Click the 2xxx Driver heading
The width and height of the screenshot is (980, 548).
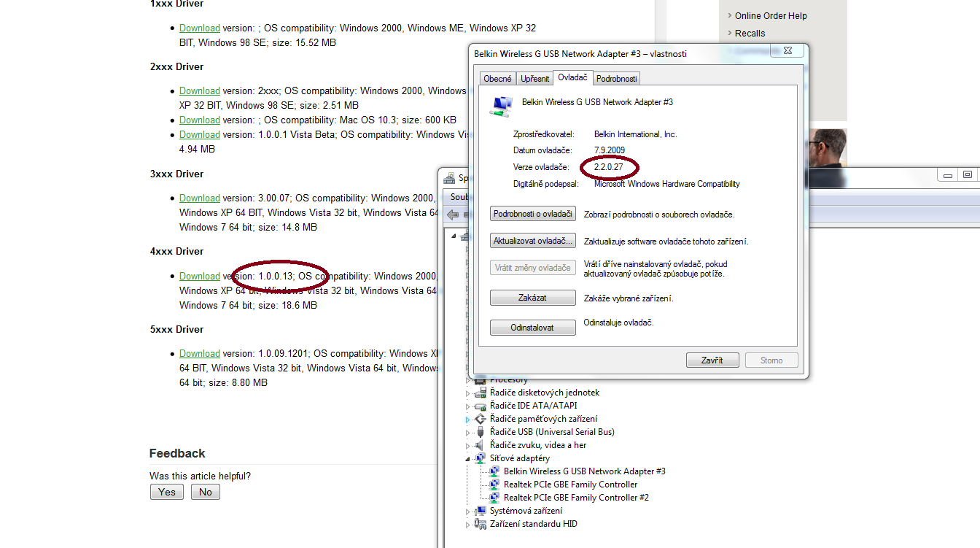pyautogui.click(x=176, y=66)
